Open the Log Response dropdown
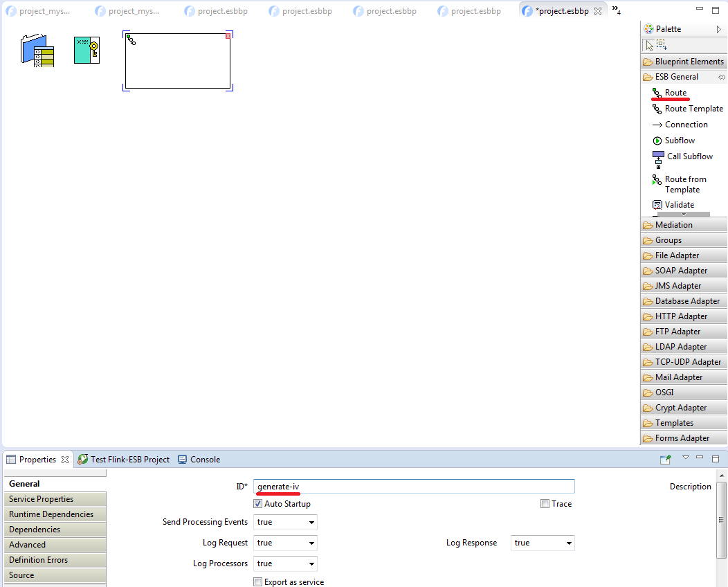 coord(542,543)
